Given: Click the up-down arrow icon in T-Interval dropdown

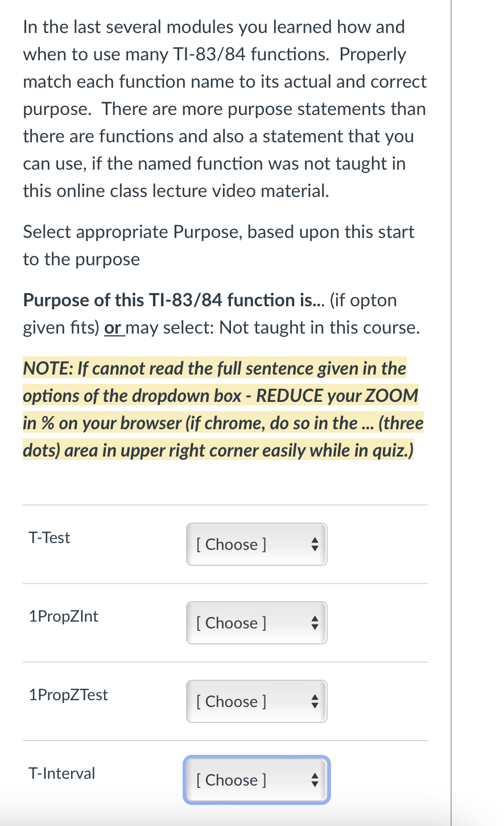Looking at the screenshot, I should tap(315, 780).
